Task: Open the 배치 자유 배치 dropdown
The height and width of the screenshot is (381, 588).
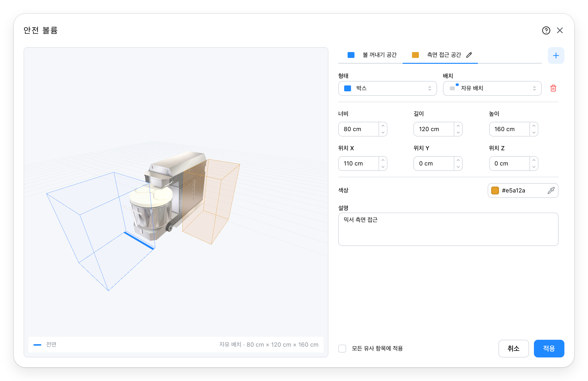Action: 492,88
